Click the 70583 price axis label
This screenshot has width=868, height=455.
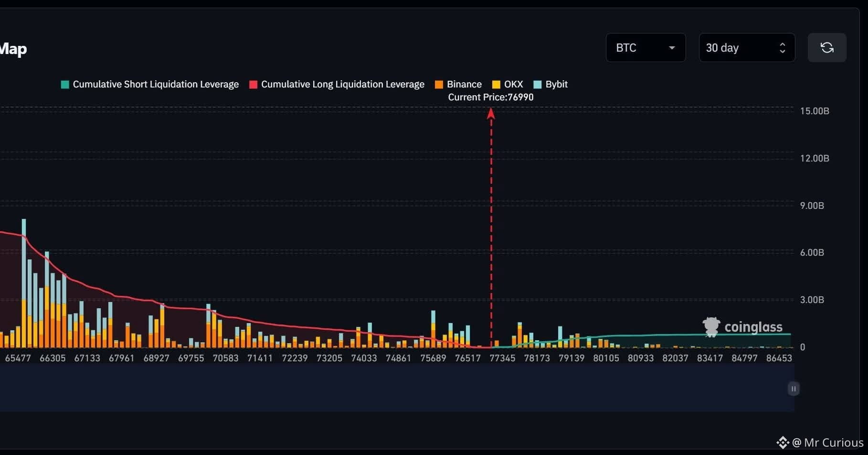click(225, 358)
